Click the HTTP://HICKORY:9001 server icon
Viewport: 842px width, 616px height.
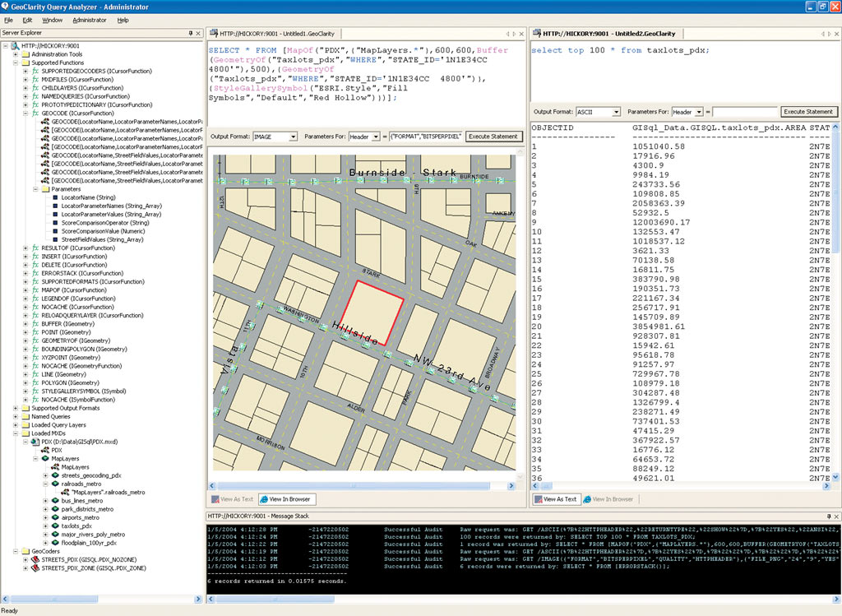coord(15,46)
